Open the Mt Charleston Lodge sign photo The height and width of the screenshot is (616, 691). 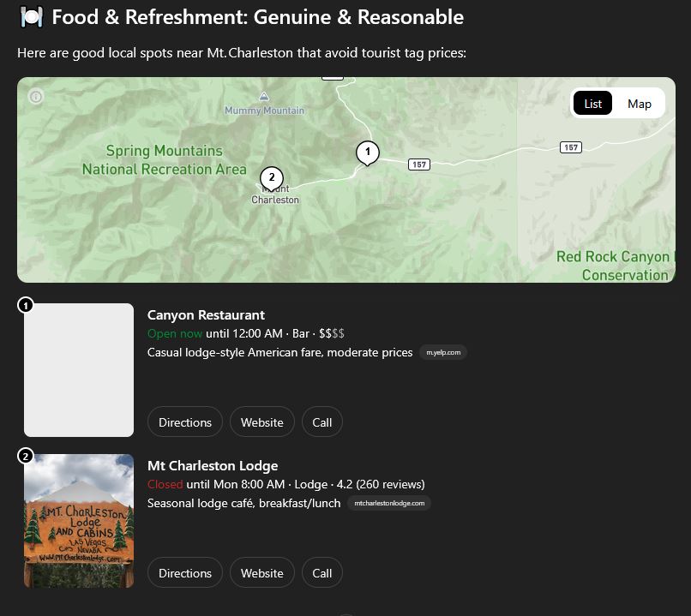point(79,520)
